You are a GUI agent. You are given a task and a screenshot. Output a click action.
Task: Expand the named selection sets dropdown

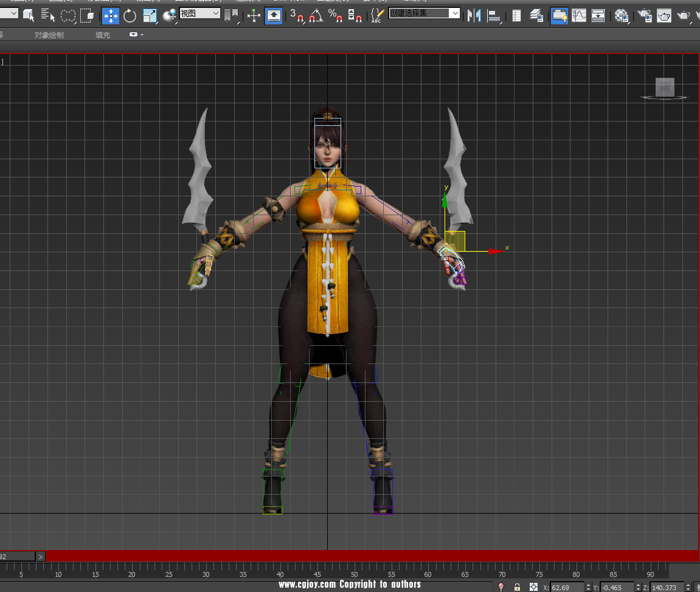click(454, 13)
